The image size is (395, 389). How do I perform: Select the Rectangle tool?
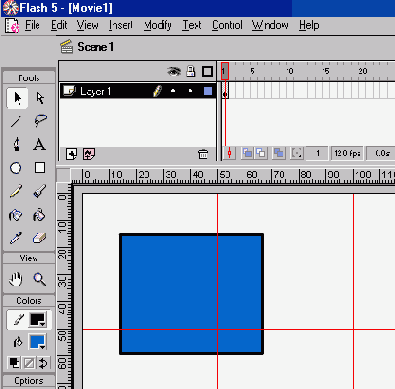coord(40,168)
